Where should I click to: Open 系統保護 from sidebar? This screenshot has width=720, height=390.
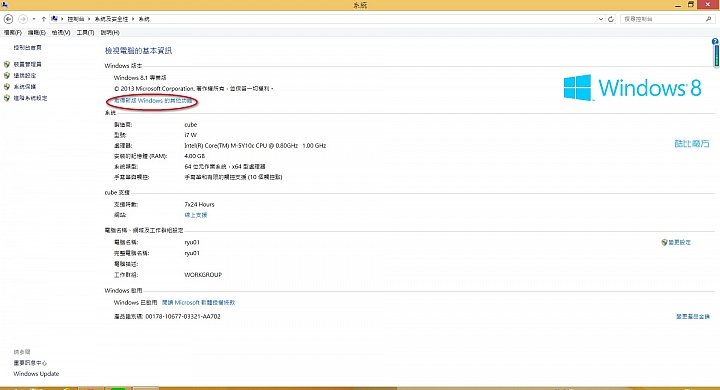(x=25, y=87)
